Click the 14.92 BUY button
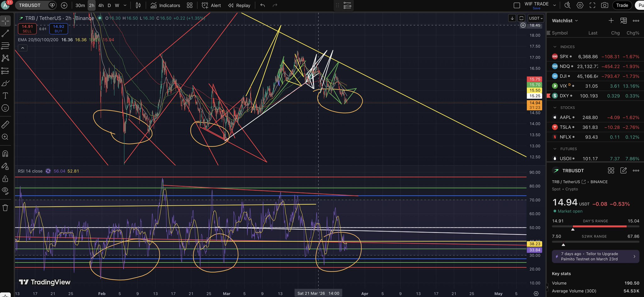Image resolution: width=644 pixels, height=297 pixels. (x=58, y=29)
